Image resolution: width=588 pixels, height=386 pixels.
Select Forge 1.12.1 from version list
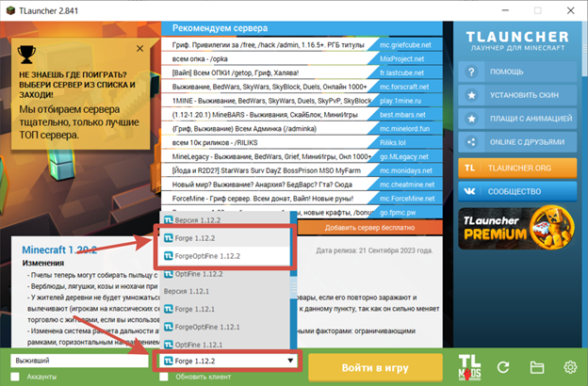click(224, 309)
